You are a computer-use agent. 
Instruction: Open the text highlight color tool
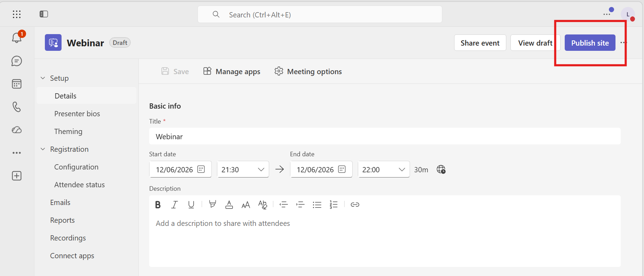tap(212, 204)
